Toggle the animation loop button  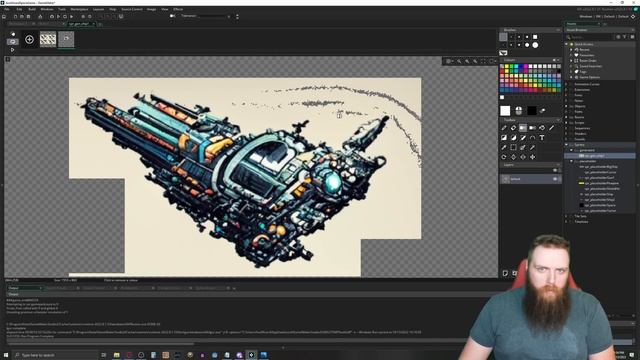pos(13,42)
